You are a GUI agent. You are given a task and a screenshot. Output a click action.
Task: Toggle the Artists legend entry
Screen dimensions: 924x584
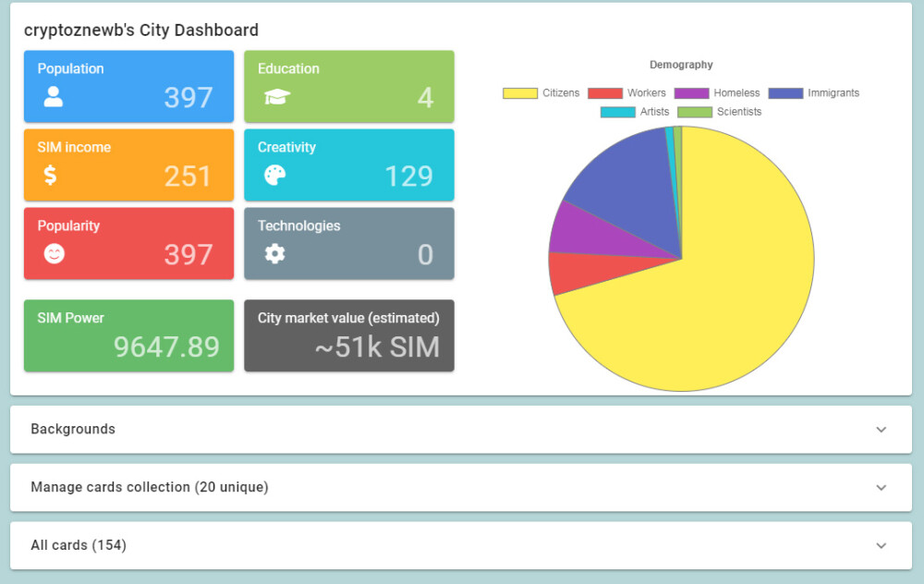[635, 112]
